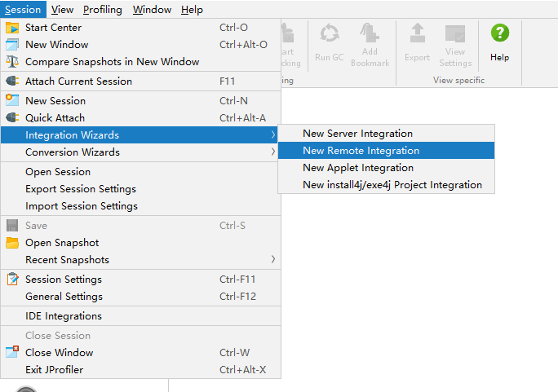Click the Open Snapshot folder icon
The height and width of the screenshot is (392, 558).
(12, 243)
